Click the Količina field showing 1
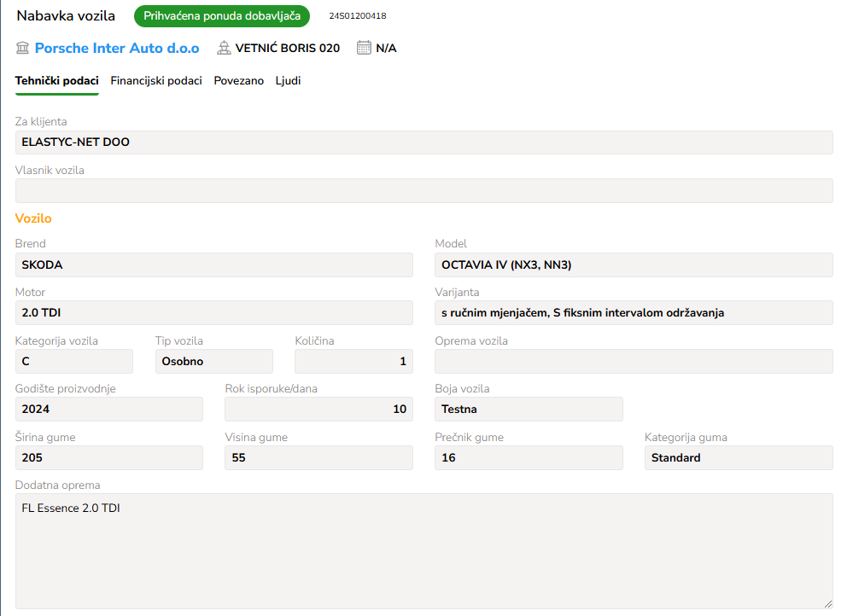This screenshot has width=853, height=616. [x=353, y=361]
